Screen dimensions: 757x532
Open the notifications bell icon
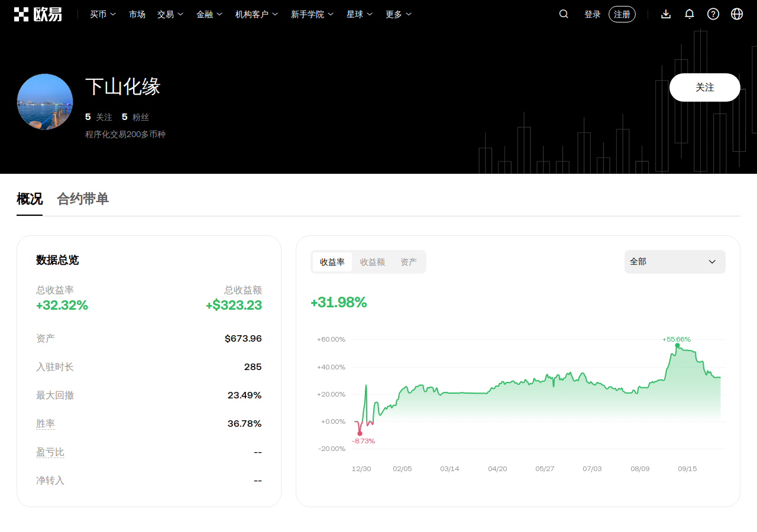[x=690, y=14]
